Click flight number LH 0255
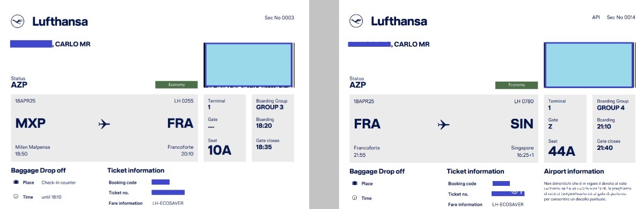The height and width of the screenshot is (209, 644). (x=184, y=100)
